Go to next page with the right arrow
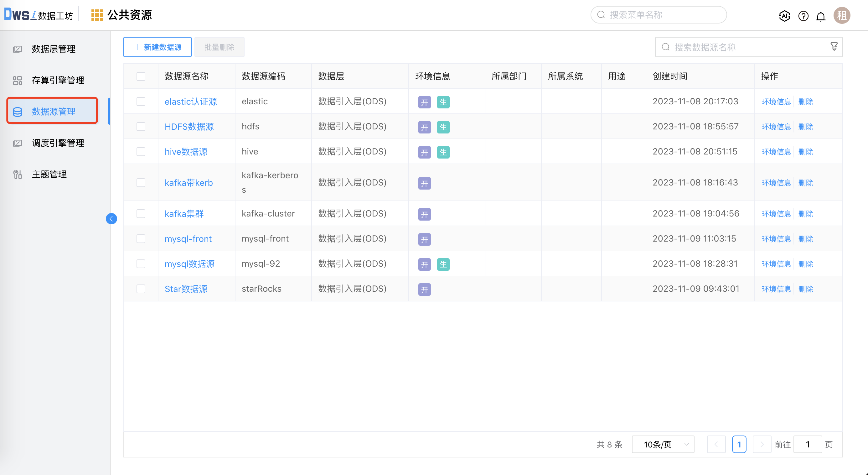This screenshot has height=475, width=868. pos(762,444)
